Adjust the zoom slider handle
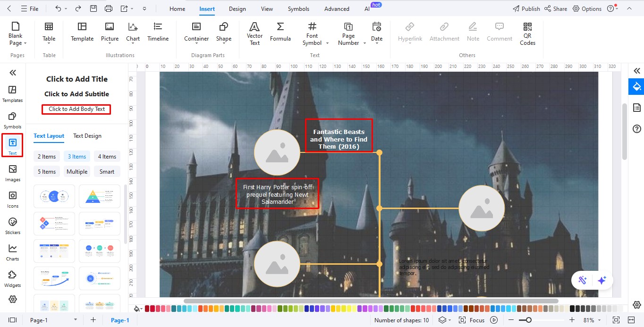This screenshot has height=327, width=644. point(529,320)
